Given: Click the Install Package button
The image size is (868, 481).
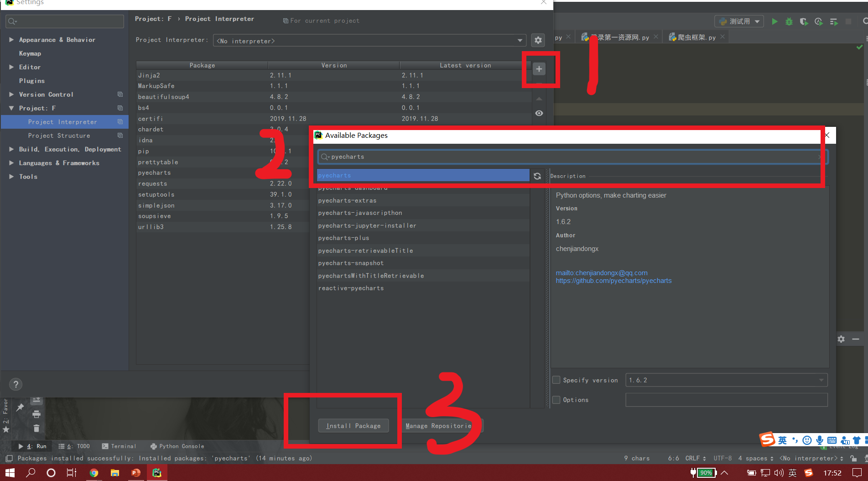Looking at the screenshot, I should tap(353, 425).
